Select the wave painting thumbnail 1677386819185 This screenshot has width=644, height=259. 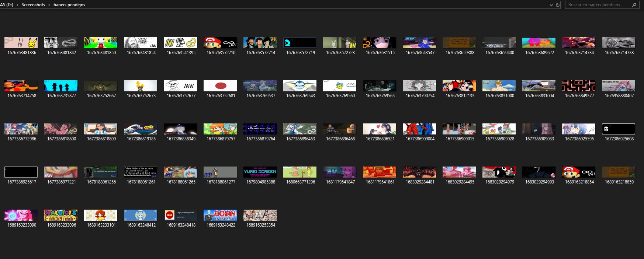[x=141, y=129]
